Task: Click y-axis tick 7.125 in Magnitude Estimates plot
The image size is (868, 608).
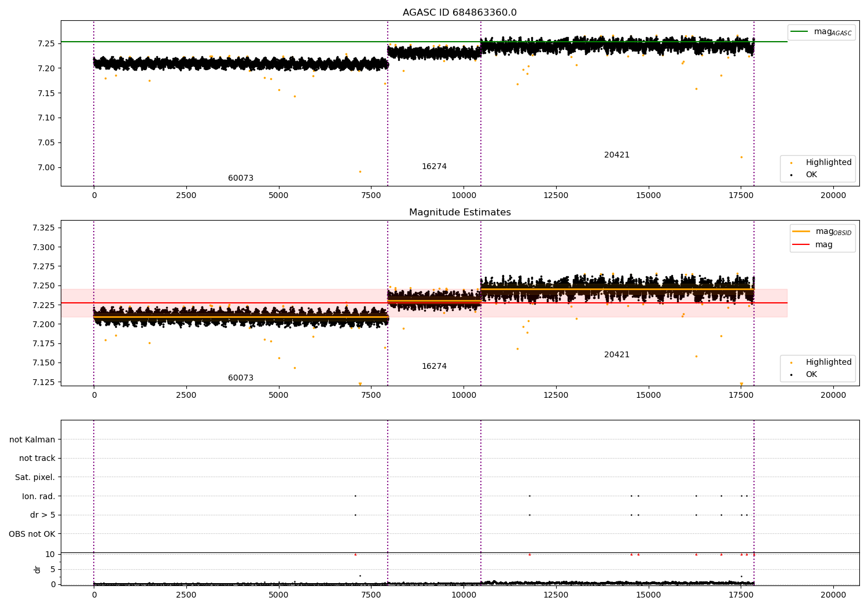Action: [x=44, y=382]
